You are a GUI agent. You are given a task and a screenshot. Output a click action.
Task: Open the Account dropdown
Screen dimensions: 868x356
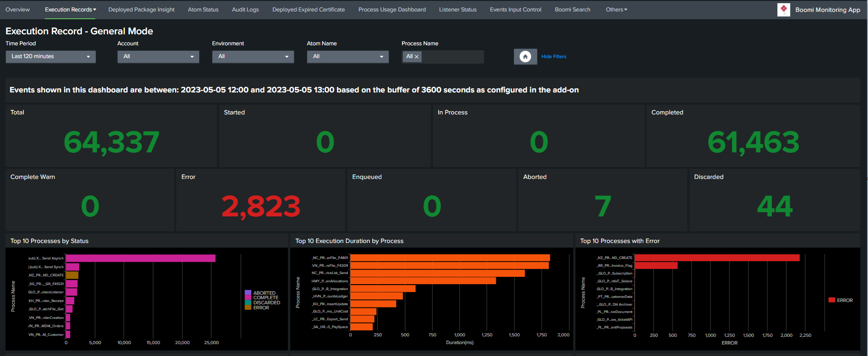click(158, 57)
